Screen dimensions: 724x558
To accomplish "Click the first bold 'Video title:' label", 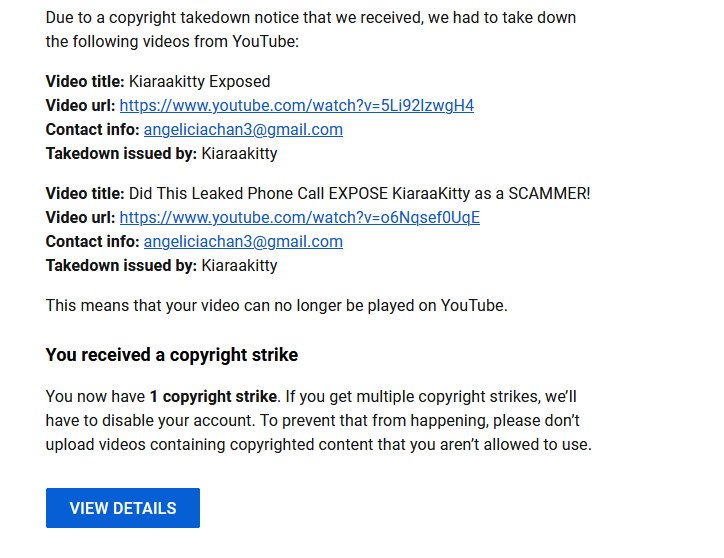I will tap(85, 81).
